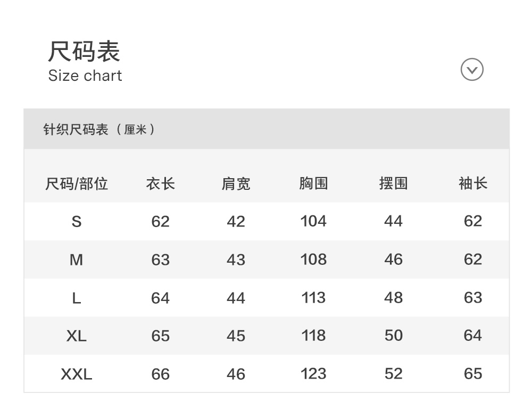
Task: Select the XXL size row label
Action: [x=77, y=374]
